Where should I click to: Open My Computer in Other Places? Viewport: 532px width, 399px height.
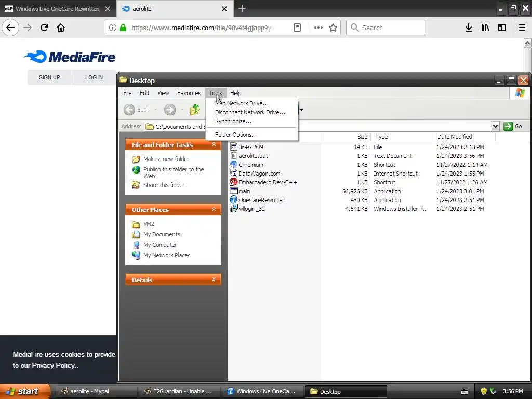pyautogui.click(x=154, y=245)
